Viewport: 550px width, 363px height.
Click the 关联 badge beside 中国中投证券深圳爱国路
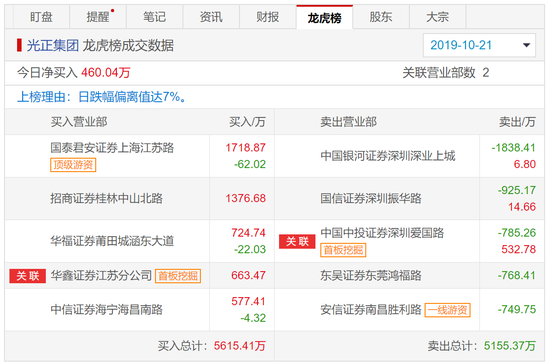click(297, 241)
